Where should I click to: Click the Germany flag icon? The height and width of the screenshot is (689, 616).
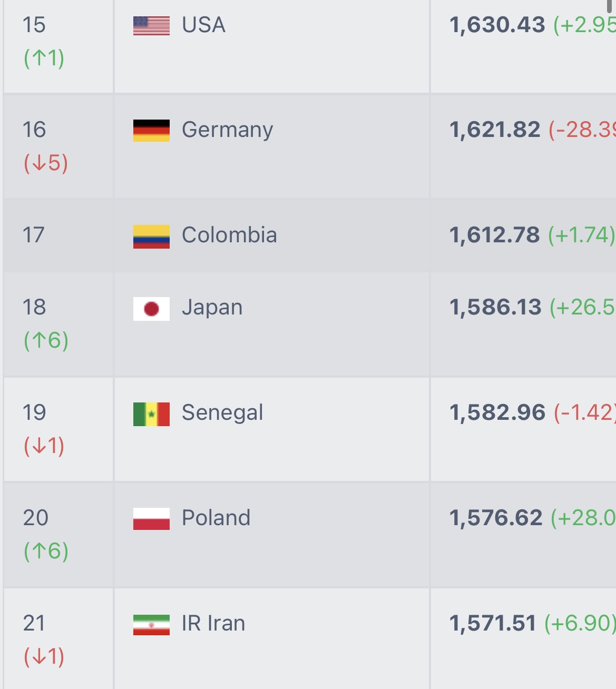point(151,131)
